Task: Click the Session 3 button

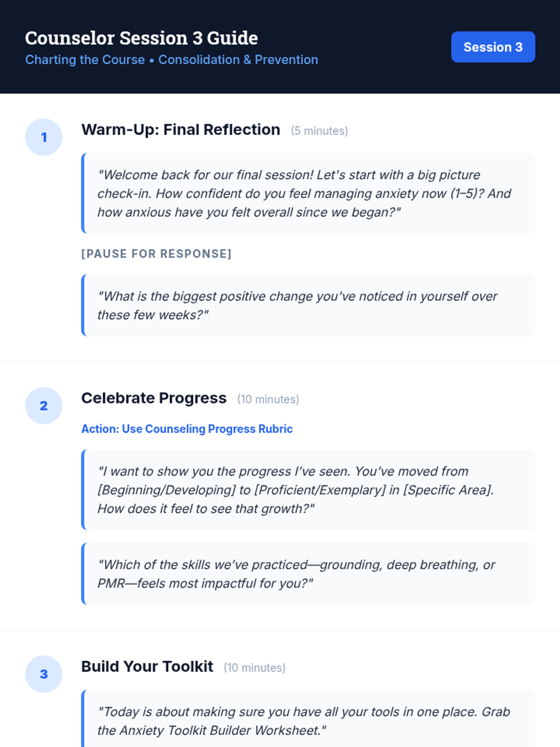Action: [493, 47]
